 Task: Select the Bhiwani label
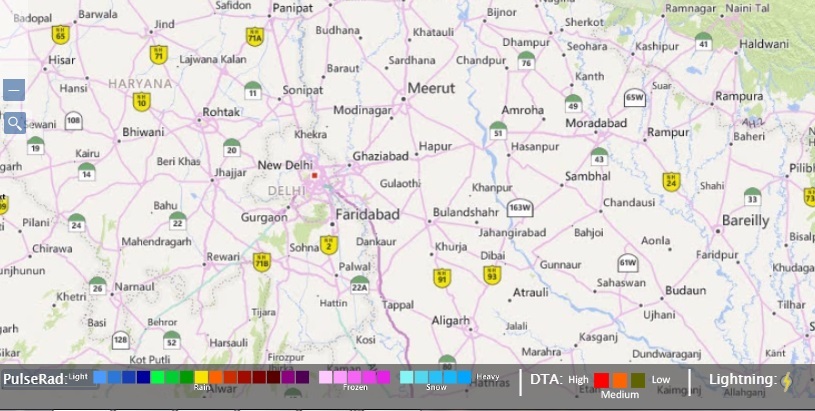tap(143, 132)
